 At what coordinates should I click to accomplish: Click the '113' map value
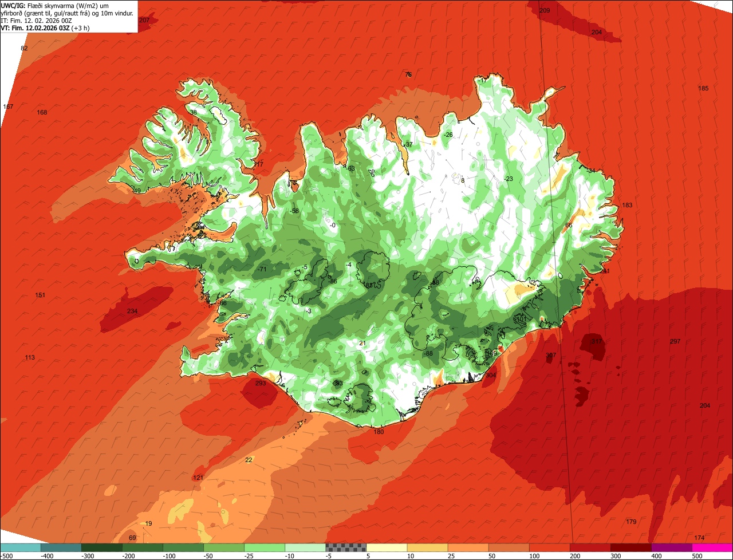pyautogui.click(x=30, y=357)
